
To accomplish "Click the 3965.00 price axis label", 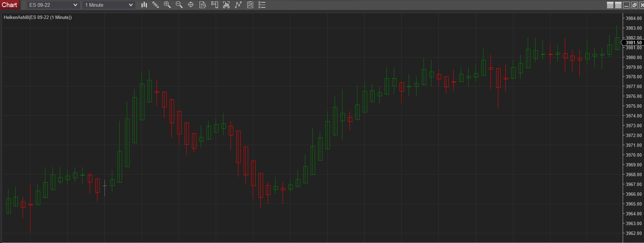I will point(634,204).
